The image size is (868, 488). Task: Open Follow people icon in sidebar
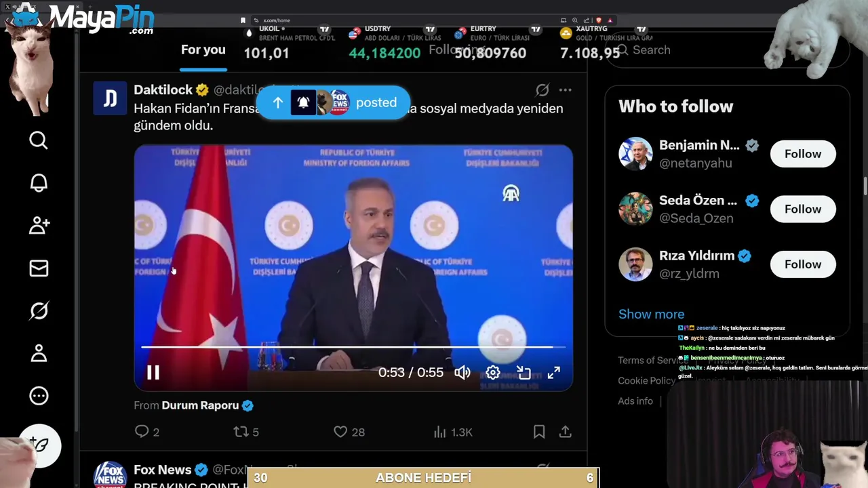point(39,226)
